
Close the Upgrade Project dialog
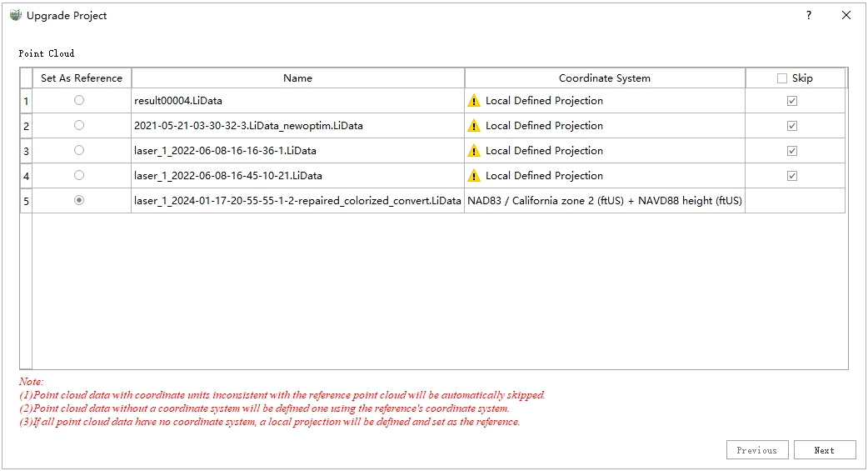coord(846,16)
